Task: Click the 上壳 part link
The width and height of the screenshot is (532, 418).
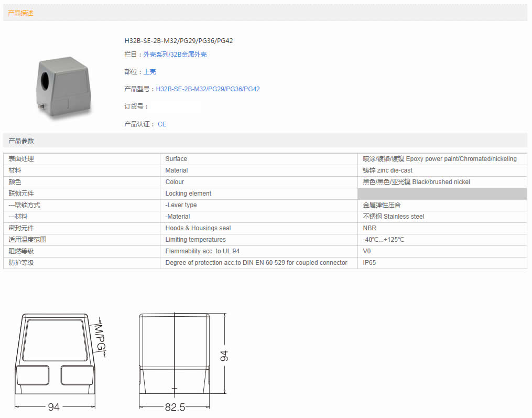Action: (x=150, y=72)
